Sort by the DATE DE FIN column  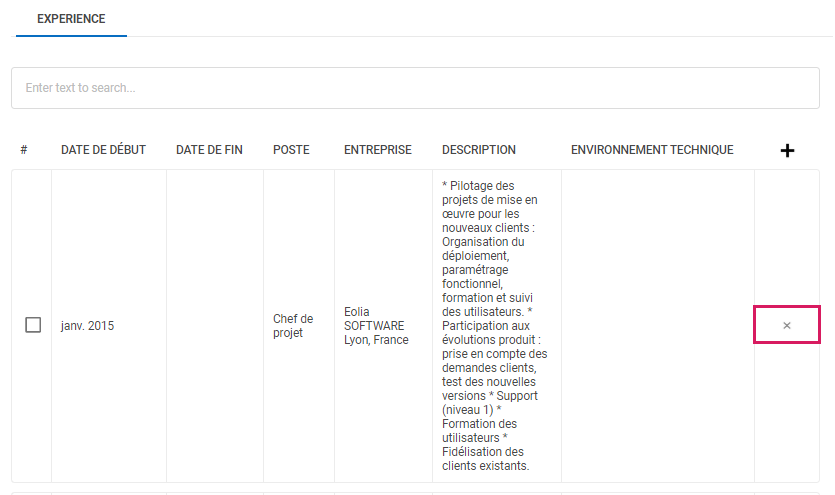click(209, 150)
